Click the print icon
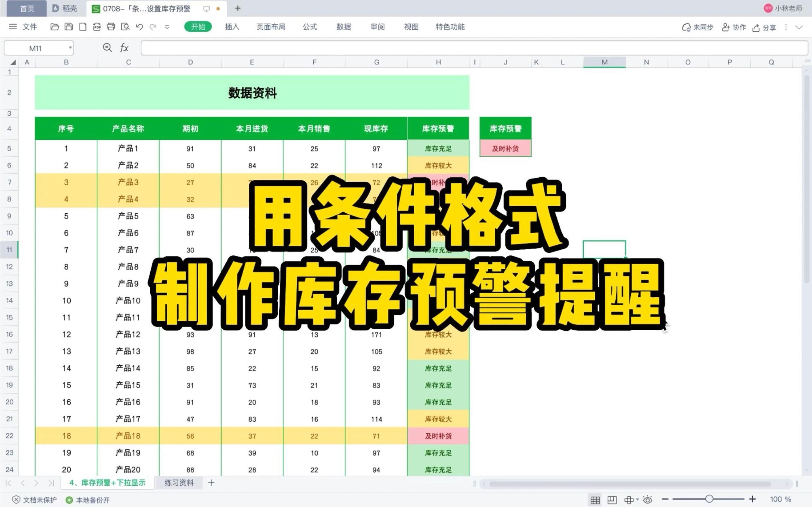812x507 pixels. point(111,27)
